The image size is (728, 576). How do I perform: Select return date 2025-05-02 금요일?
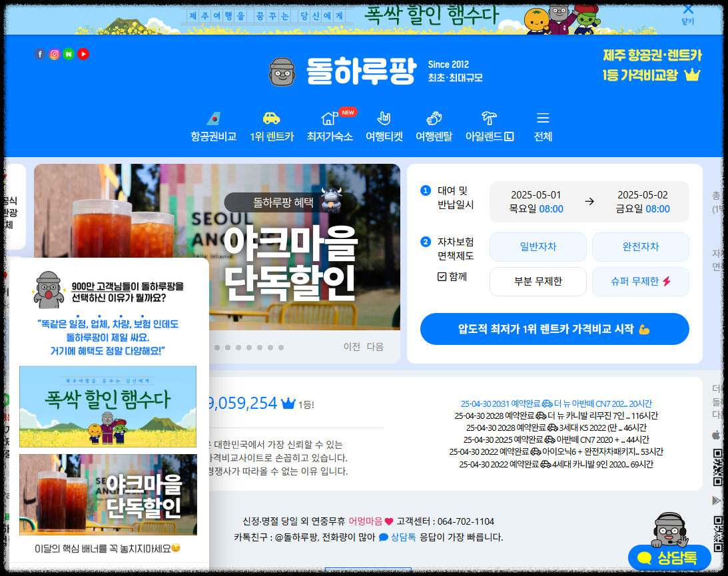[x=643, y=202]
